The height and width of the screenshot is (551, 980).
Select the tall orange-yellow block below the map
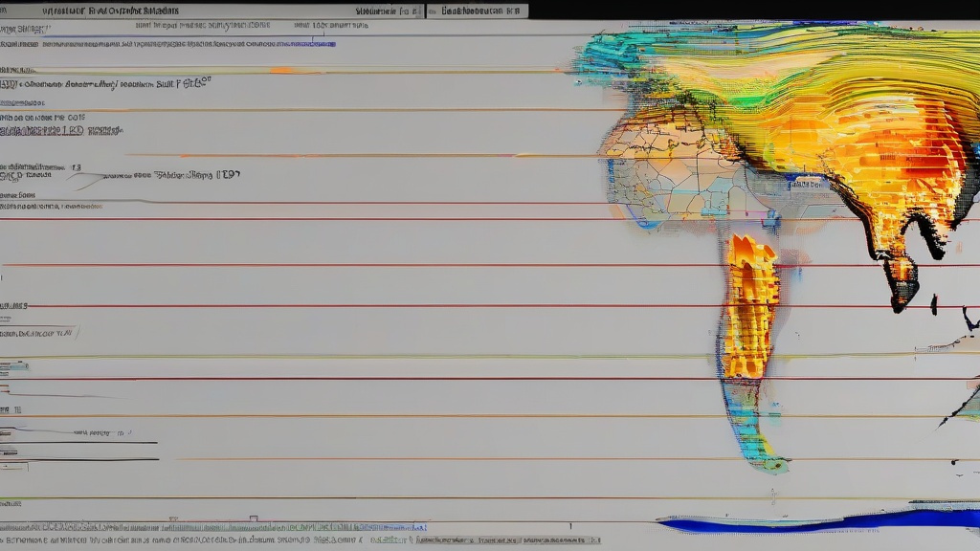pyautogui.click(x=748, y=306)
